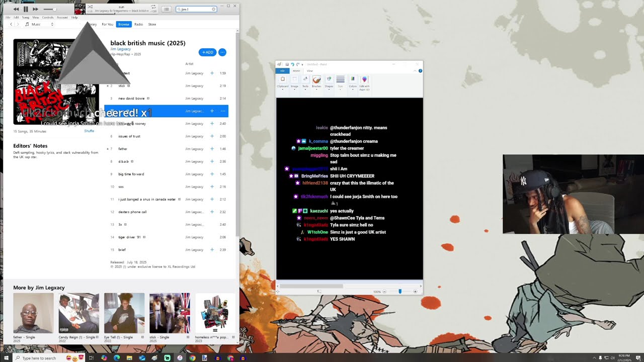This screenshot has width=644, height=362.
Task: Add song 'brief' to library
Action: coord(212,249)
